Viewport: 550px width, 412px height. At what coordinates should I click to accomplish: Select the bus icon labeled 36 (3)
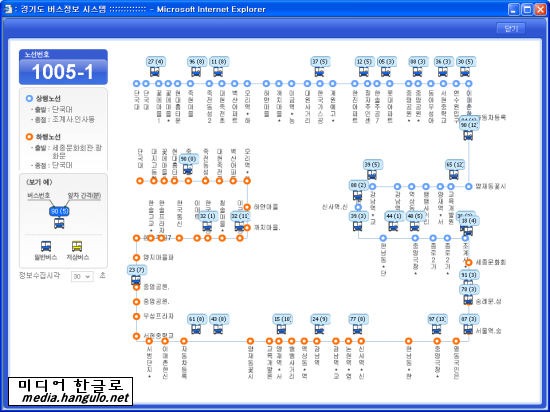pos(442,72)
